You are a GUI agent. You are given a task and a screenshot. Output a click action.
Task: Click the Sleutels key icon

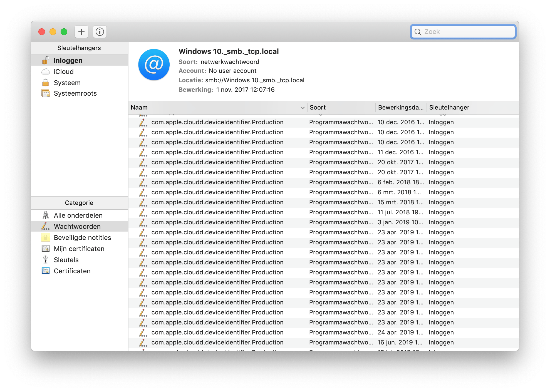pyautogui.click(x=45, y=260)
